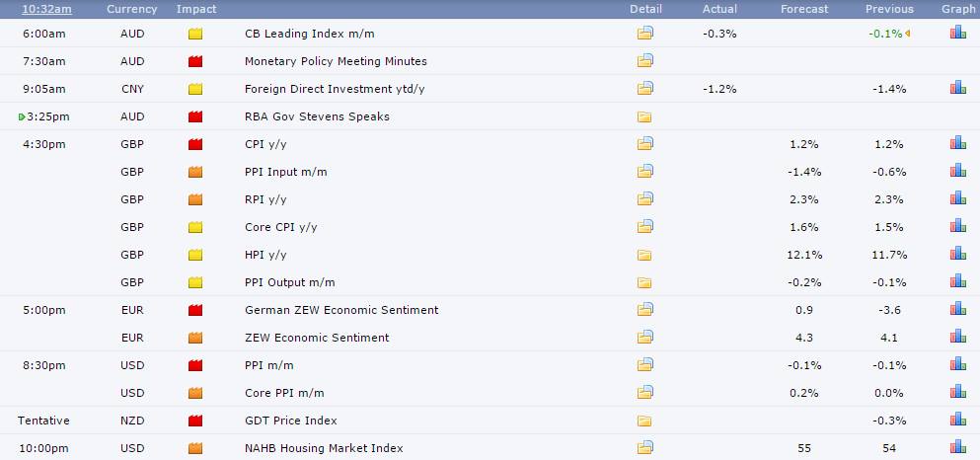Click the Currency column header
Screen dimensions: 980x460
[x=132, y=9]
